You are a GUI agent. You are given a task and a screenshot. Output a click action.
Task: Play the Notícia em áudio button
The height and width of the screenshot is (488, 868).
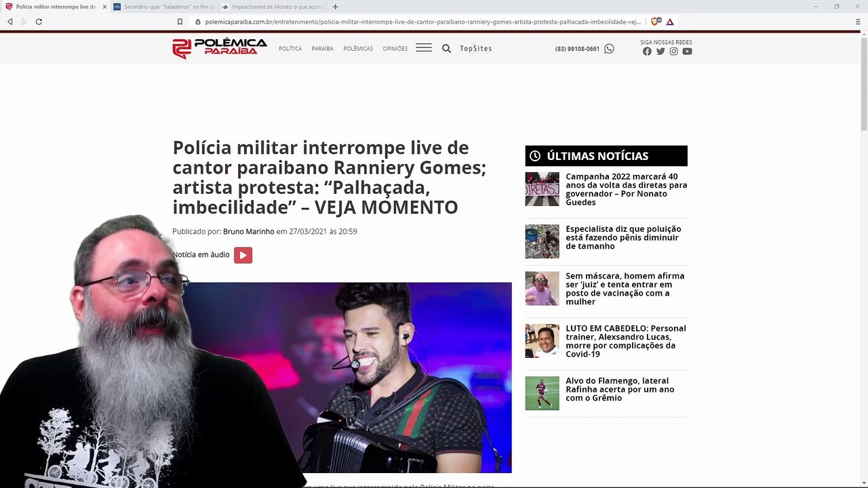243,255
